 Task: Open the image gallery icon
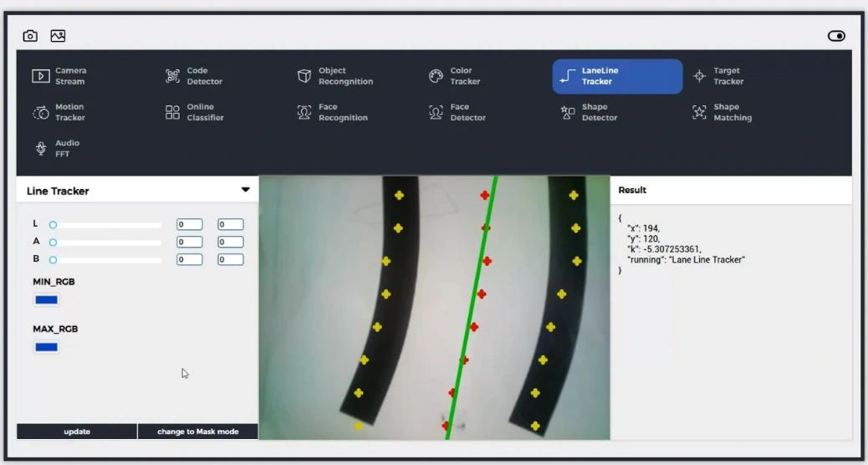[x=59, y=36]
